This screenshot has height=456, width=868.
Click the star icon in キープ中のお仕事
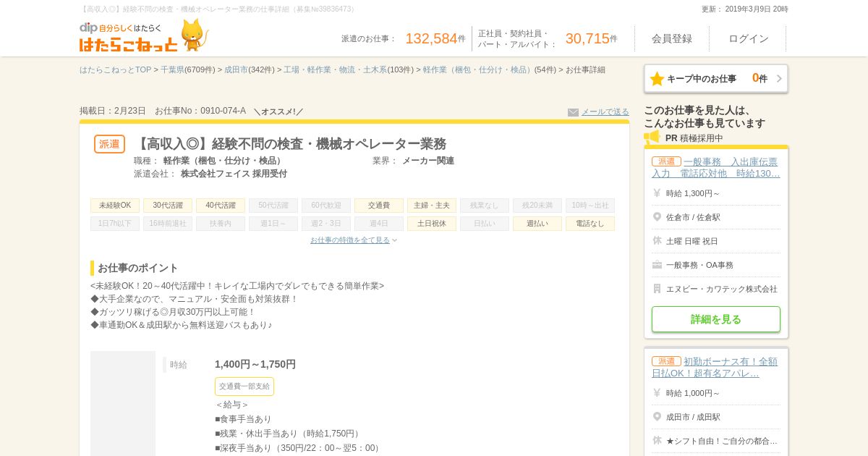click(x=657, y=79)
